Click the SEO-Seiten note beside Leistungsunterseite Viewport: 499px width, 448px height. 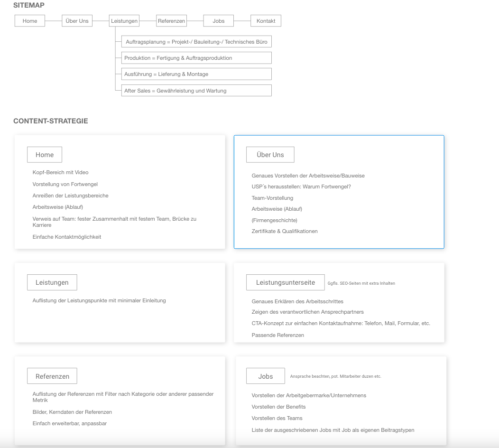tap(361, 283)
